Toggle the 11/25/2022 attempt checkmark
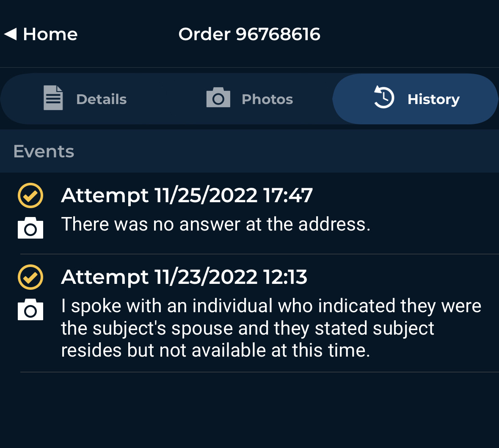 point(30,195)
